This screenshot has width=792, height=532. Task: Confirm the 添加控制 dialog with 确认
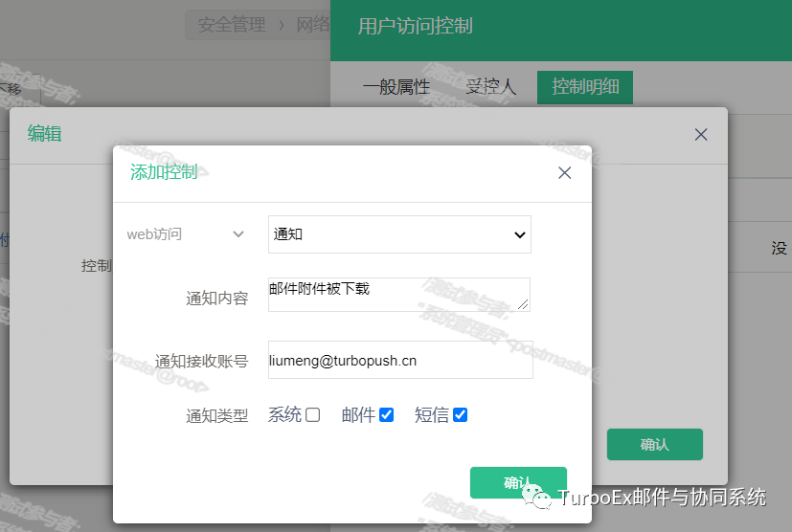point(518,482)
